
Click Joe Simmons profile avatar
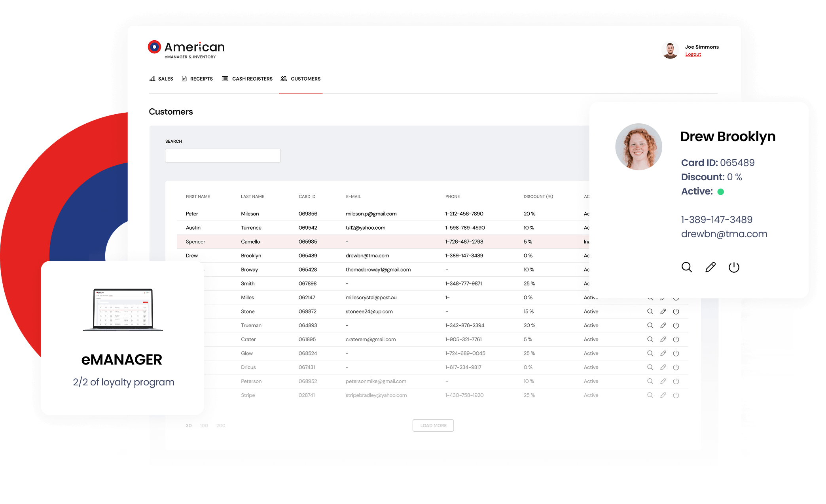670,51
